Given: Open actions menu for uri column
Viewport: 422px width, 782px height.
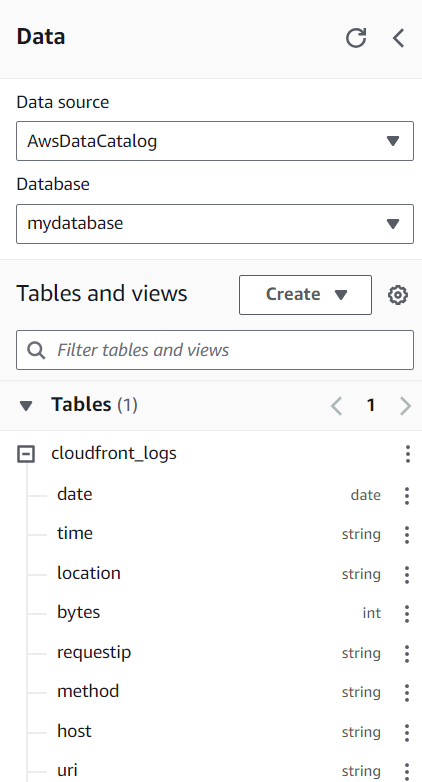Looking at the screenshot, I should [407, 771].
